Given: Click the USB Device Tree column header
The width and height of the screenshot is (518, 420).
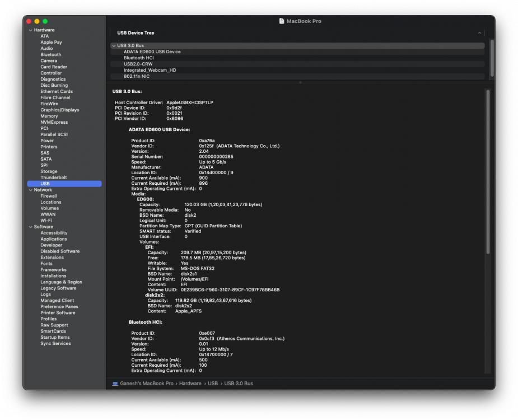Looking at the screenshot, I should click(x=136, y=32).
